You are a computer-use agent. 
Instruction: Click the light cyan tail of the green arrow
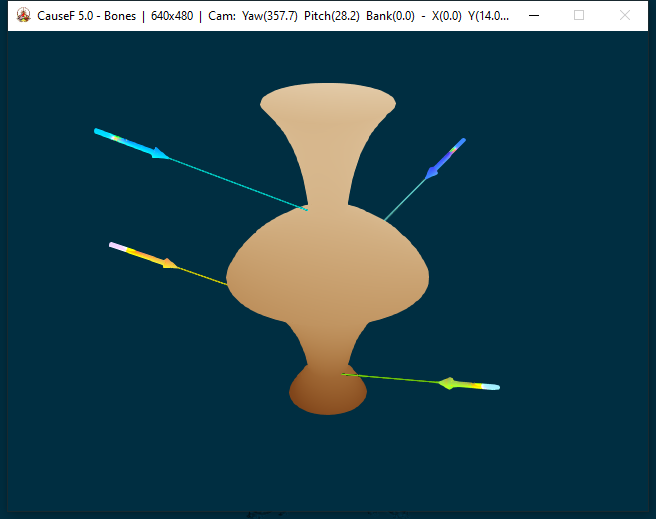pos(490,387)
